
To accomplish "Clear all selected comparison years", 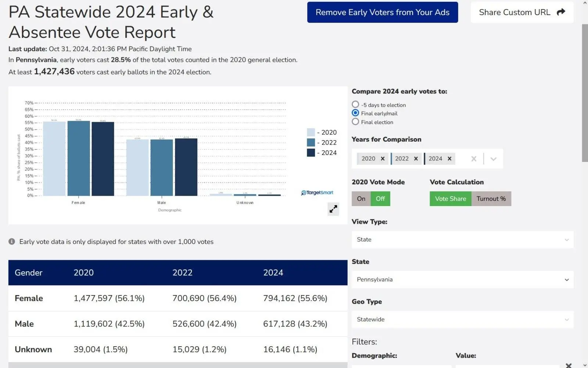I will pyautogui.click(x=474, y=159).
